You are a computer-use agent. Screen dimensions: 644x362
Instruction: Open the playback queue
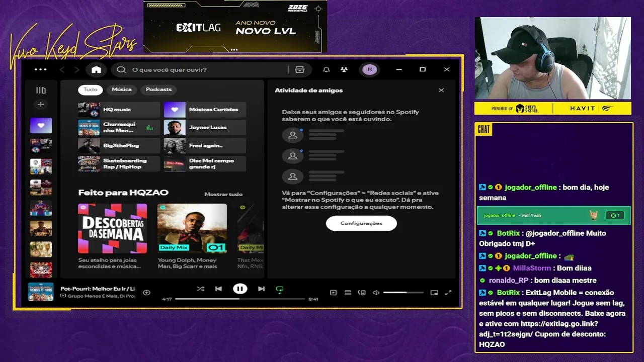coord(348,293)
